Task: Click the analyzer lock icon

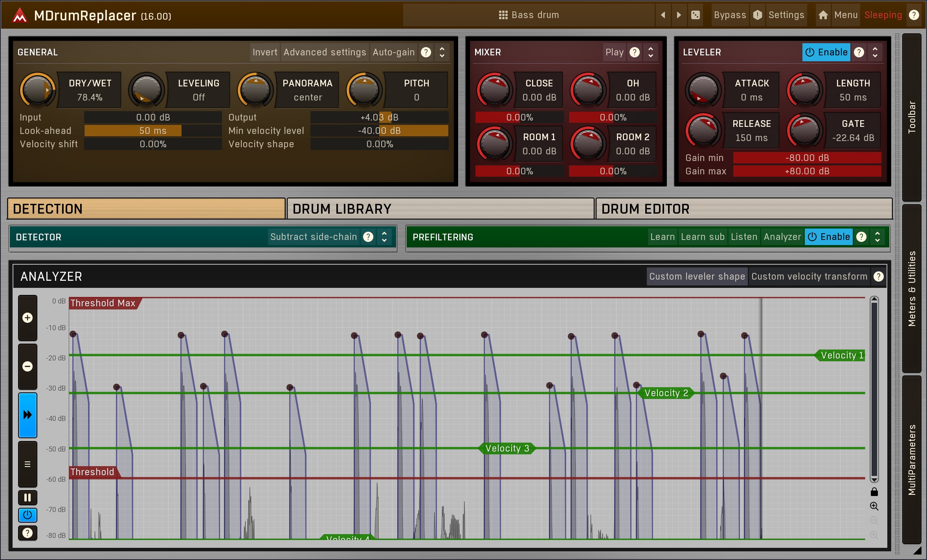Action: (x=874, y=492)
